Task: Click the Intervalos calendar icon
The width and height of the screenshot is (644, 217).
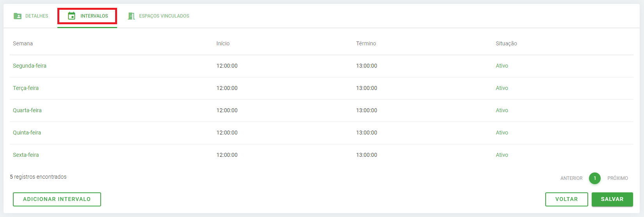Action: pos(71,16)
